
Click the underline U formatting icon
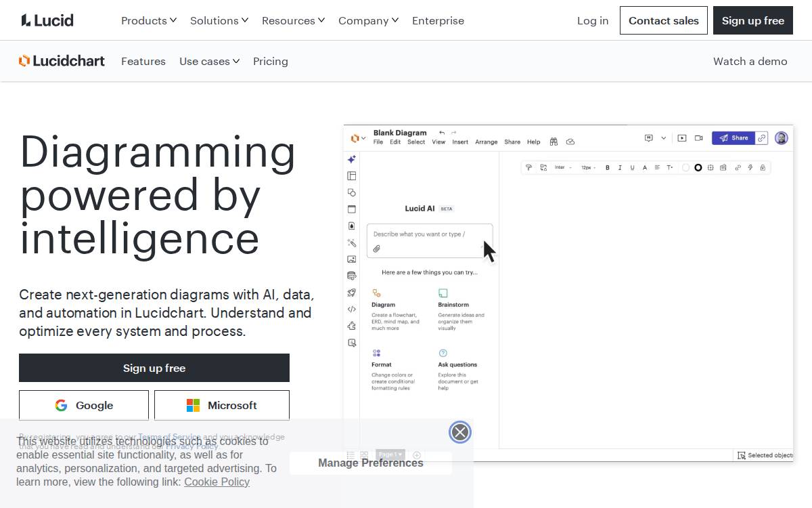point(633,167)
